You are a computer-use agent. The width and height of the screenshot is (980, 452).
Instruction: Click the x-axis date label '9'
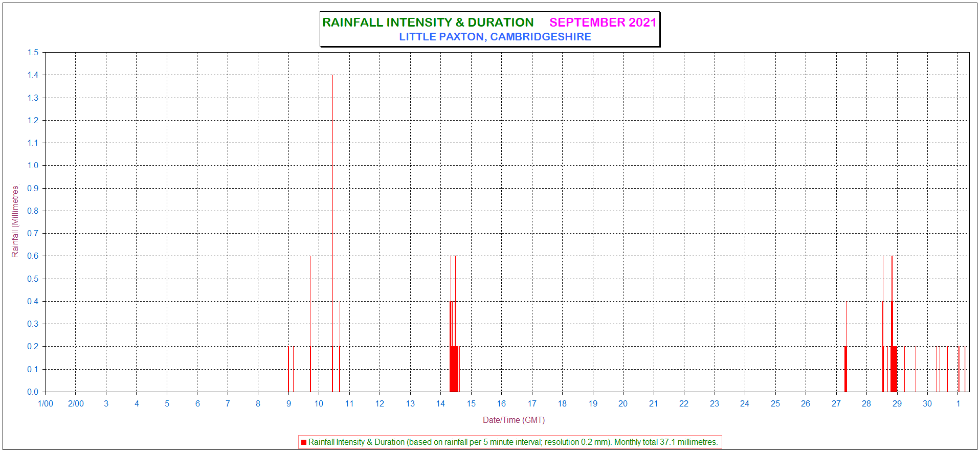click(288, 403)
